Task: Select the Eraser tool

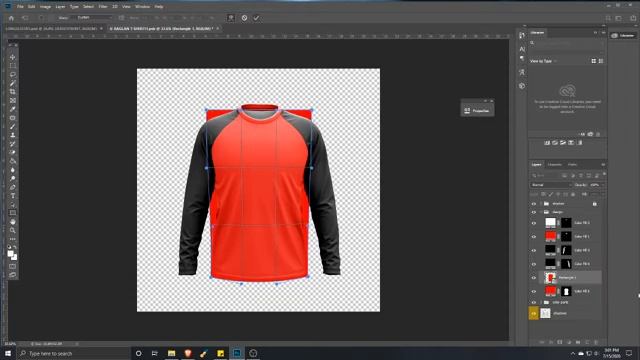Action: [13, 152]
